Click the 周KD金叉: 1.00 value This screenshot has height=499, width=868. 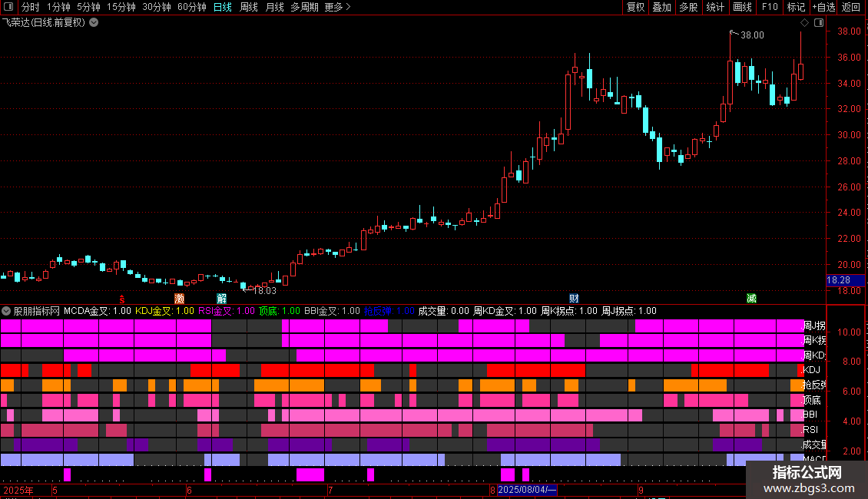point(505,311)
